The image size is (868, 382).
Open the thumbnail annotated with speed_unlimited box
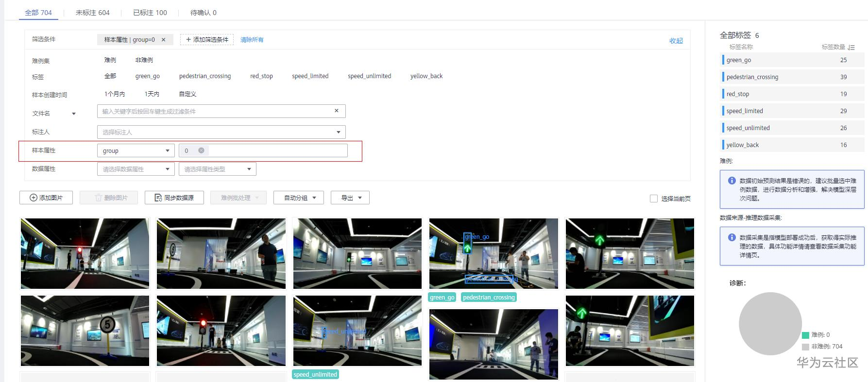(x=357, y=331)
